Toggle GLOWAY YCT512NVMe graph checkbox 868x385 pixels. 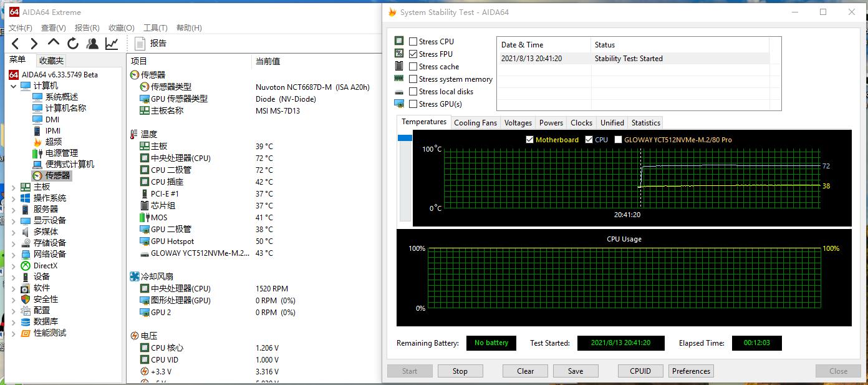click(618, 140)
